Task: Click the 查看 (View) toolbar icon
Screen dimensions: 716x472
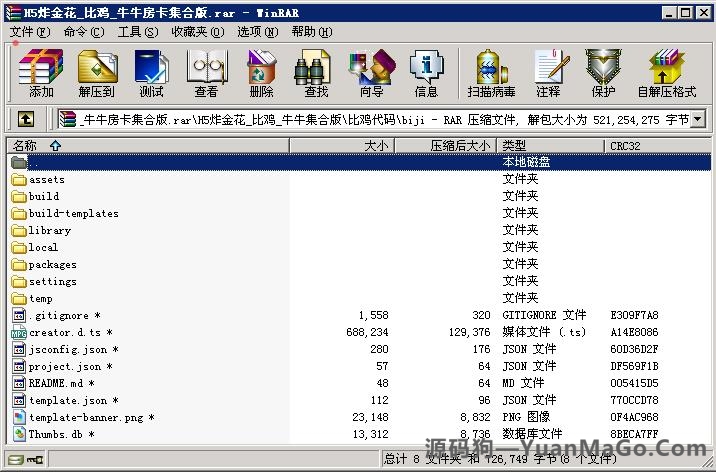Action: point(206,67)
